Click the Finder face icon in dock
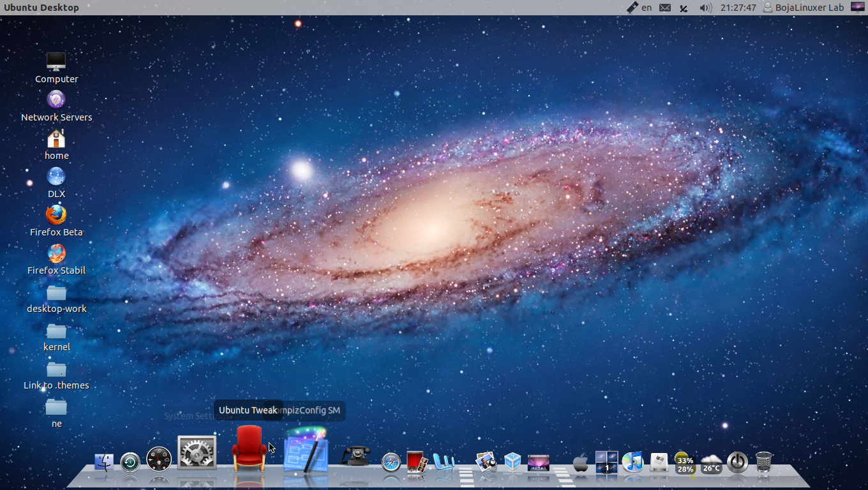Screen dimensions: 868x490 click(103, 462)
